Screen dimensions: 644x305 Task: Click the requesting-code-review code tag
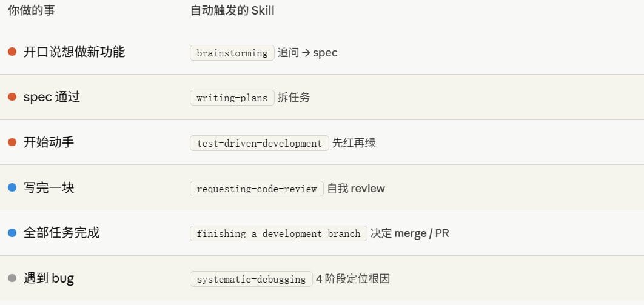[257, 189]
